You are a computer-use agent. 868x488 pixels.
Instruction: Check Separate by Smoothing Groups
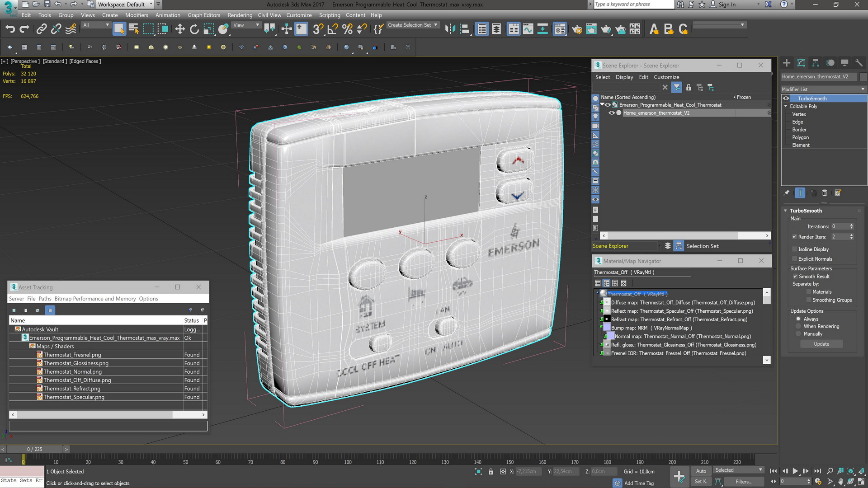coord(809,300)
